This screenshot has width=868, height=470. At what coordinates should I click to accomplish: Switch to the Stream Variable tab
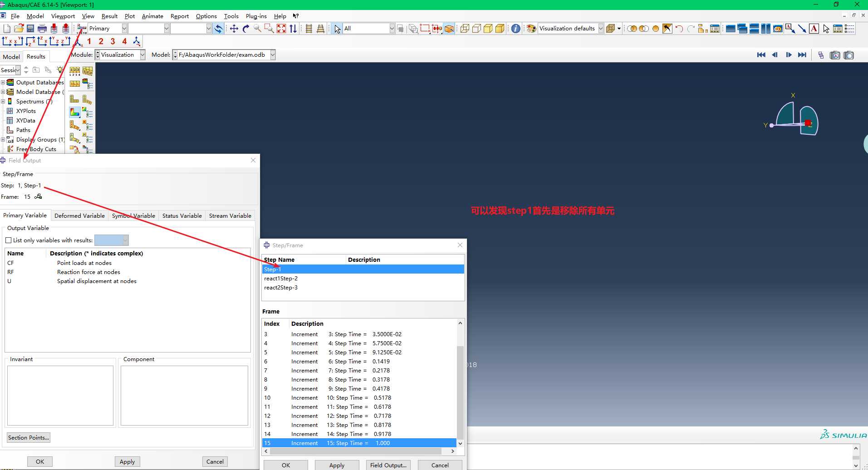(230, 215)
